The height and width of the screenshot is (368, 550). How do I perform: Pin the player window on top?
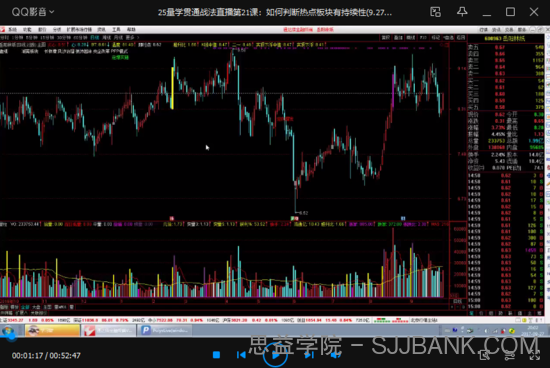coord(462,12)
